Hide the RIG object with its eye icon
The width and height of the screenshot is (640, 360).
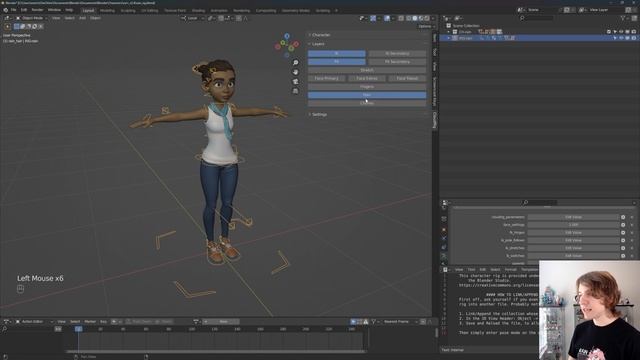621,38
